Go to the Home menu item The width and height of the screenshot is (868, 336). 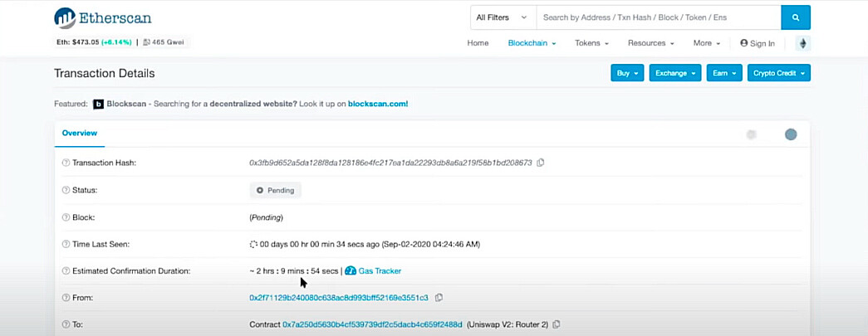click(478, 43)
